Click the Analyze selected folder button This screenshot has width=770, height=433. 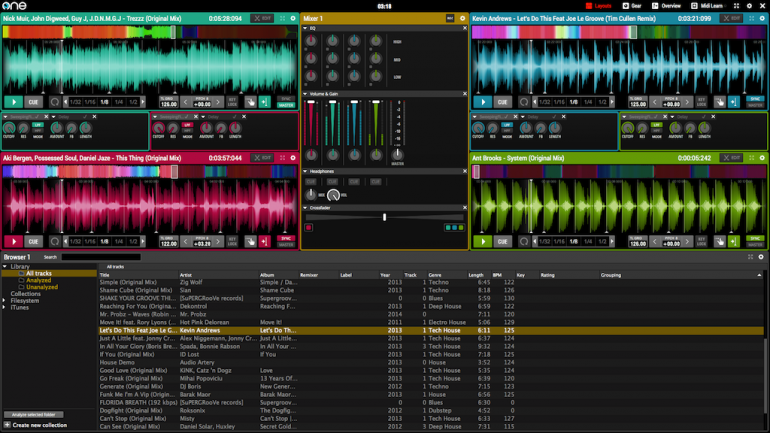click(33, 415)
